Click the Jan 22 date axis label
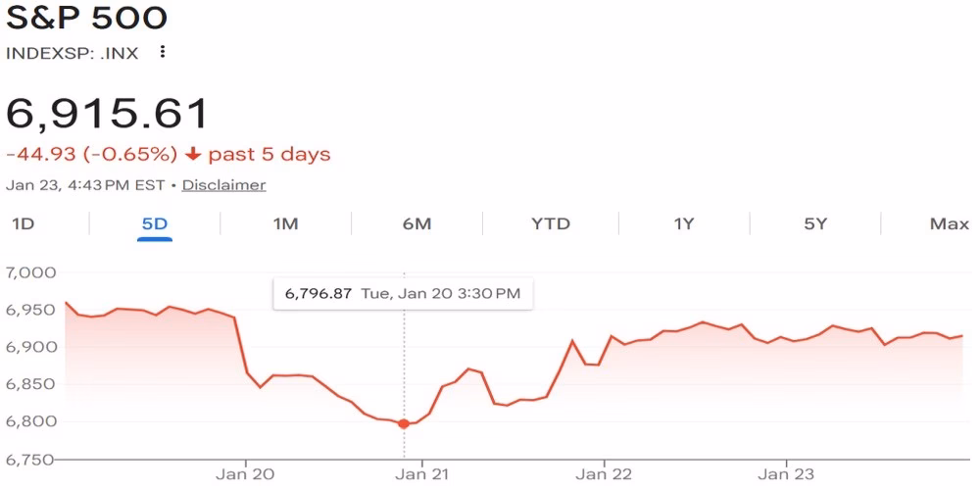The image size is (980, 490). pos(605,474)
